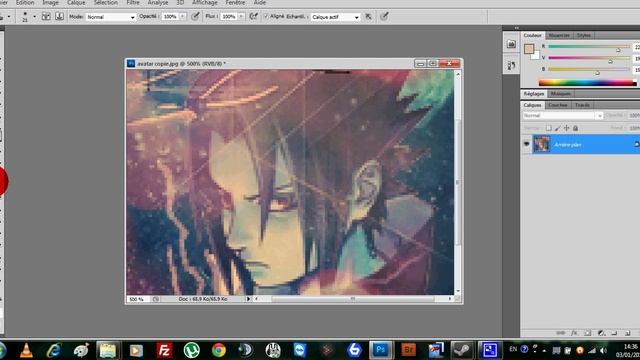
Task: Toggle lock all padlock icon
Action: (576, 128)
